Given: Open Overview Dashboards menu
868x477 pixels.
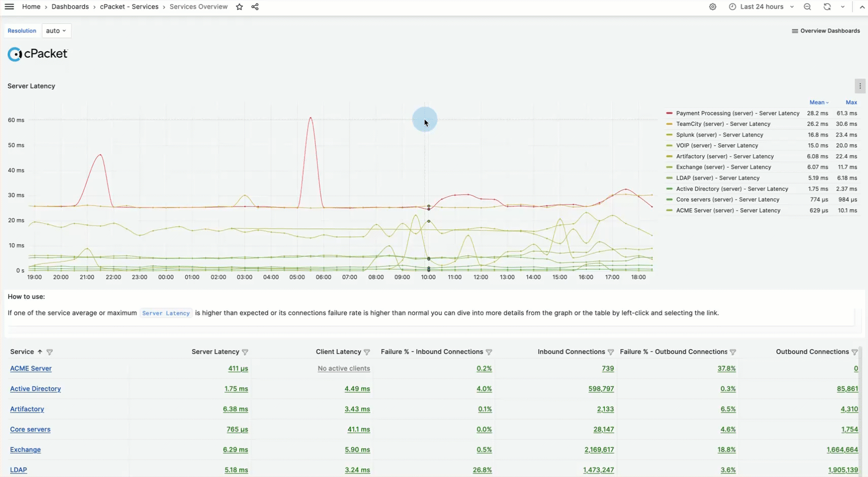Looking at the screenshot, I should pos(825,31).
